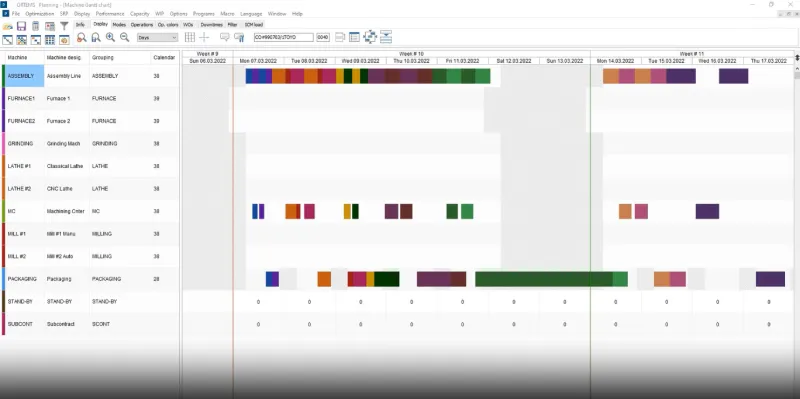Click the calculator toolbar icon
This screenshot has width=800, height=399.
[x=35, y=26]
